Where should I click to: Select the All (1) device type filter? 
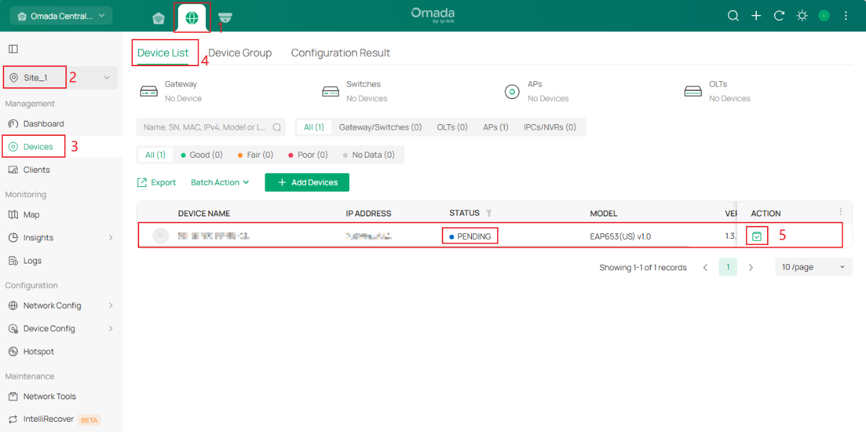[x=314, y=127]
